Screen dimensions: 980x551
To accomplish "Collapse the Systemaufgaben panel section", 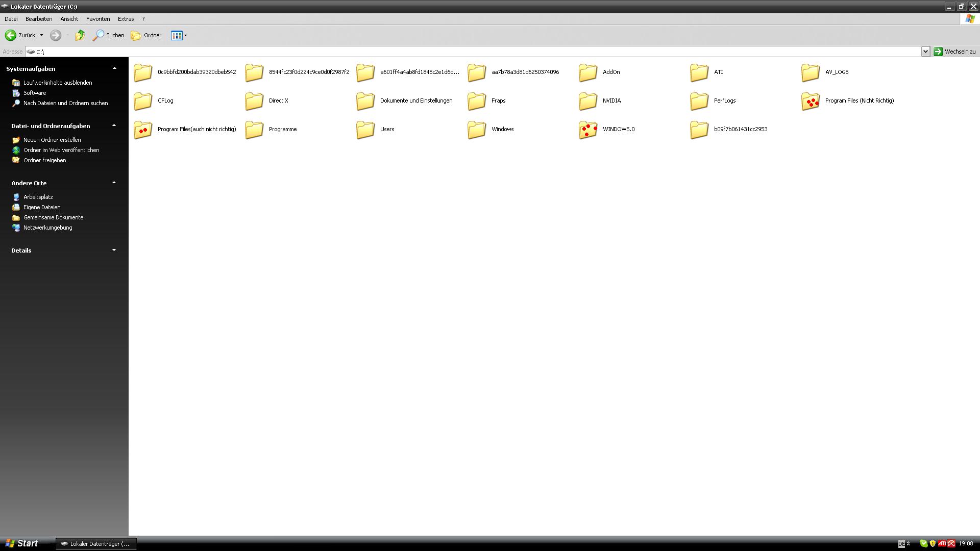I will (114, 68).
